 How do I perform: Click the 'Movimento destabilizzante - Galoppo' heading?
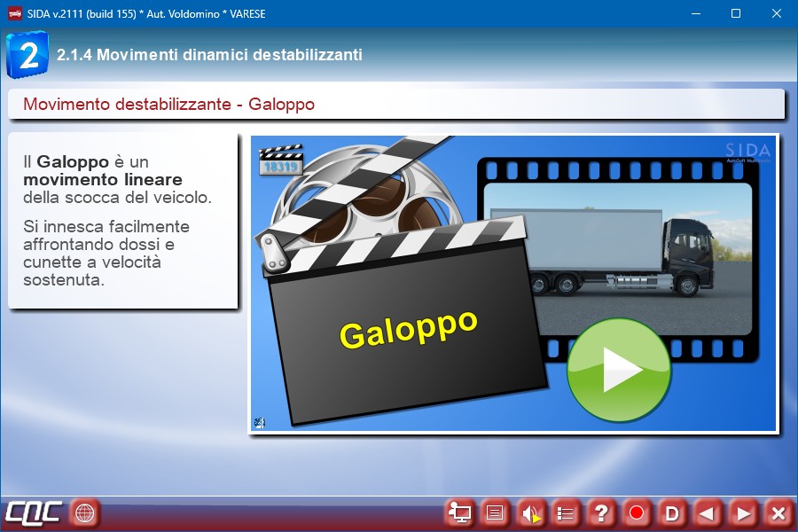(168, 105)
